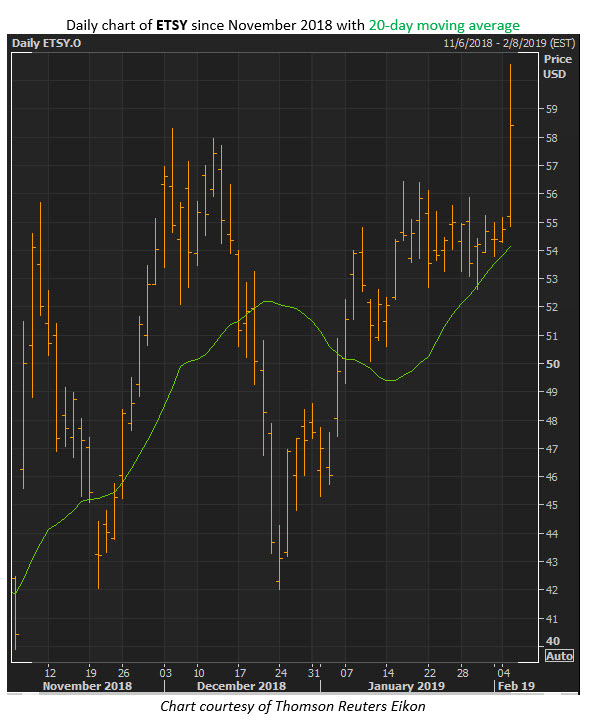This screenshot has height=722, width=592.
Task: Click the 43 price axis value
Action: click(x=551, y=562)
